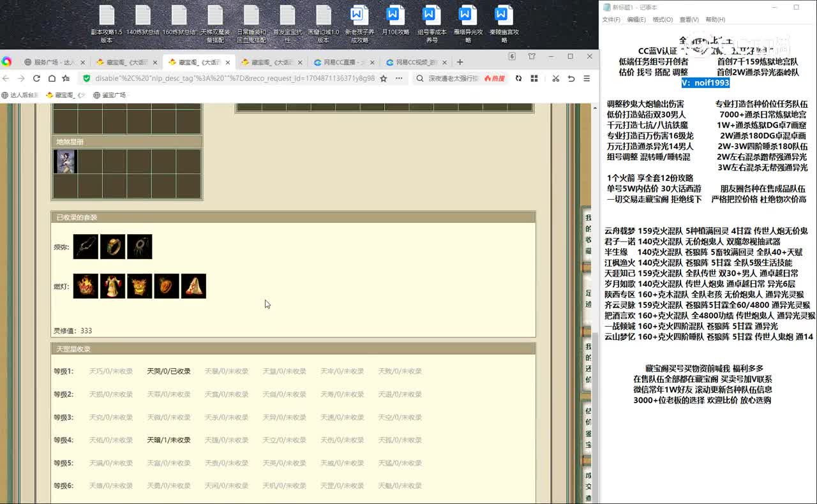Click the 足迹 side tab

(x=588, y=299)
